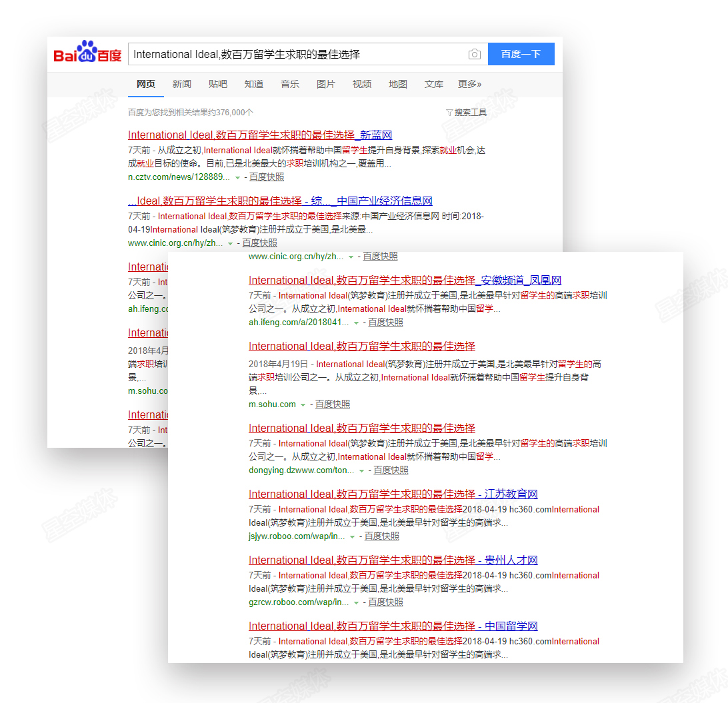
Task: Open the 贵州人才网 result title
Action: click(x=393, y=560)
